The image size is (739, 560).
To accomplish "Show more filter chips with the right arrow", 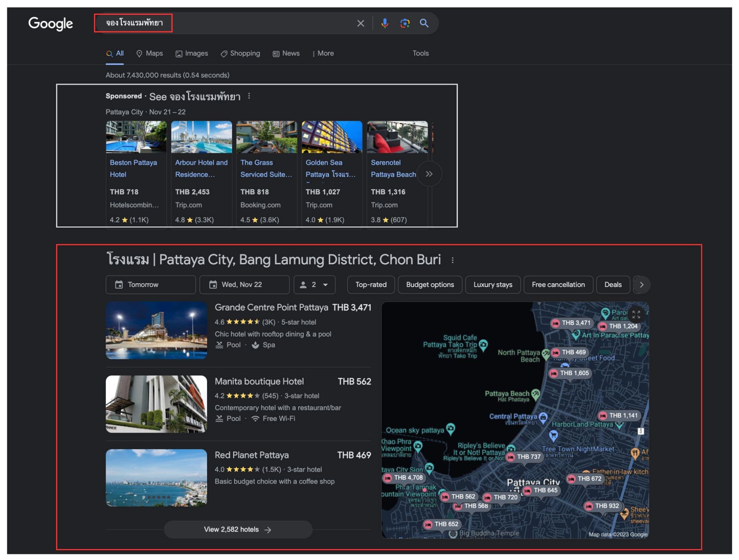I will (642, 285).
